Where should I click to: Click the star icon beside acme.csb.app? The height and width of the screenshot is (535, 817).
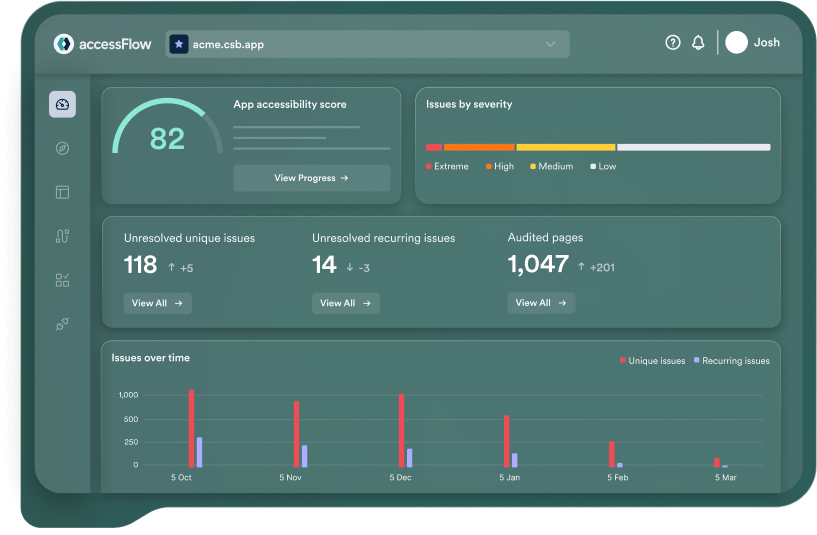point(179,44)
